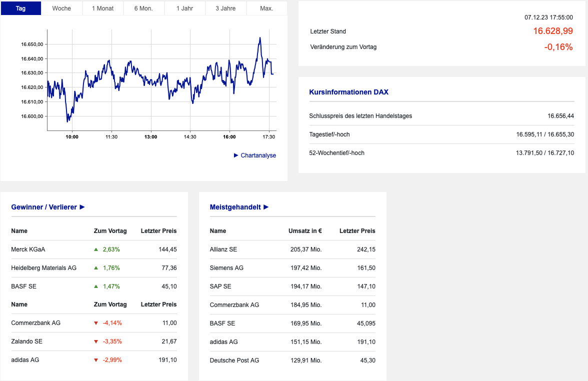Display the 3 Jahre chart
Screen dimensions: 588x381
click(x=226, y=8)
